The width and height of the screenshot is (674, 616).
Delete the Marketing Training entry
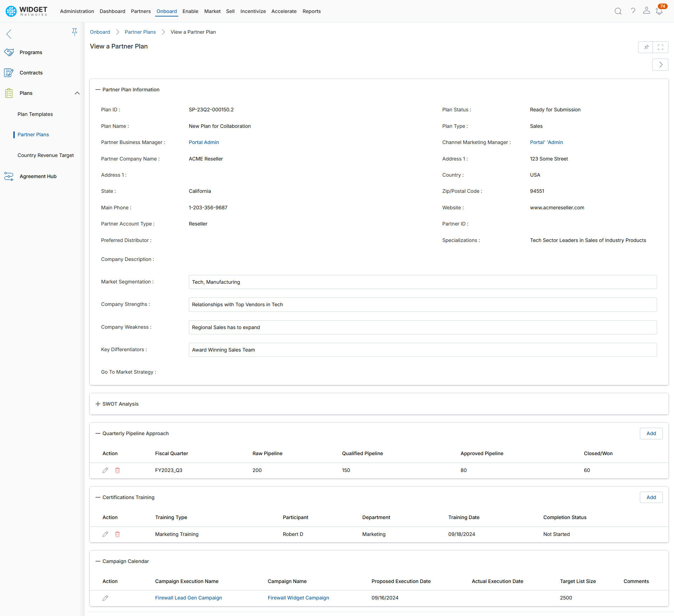tap(117, 534)
